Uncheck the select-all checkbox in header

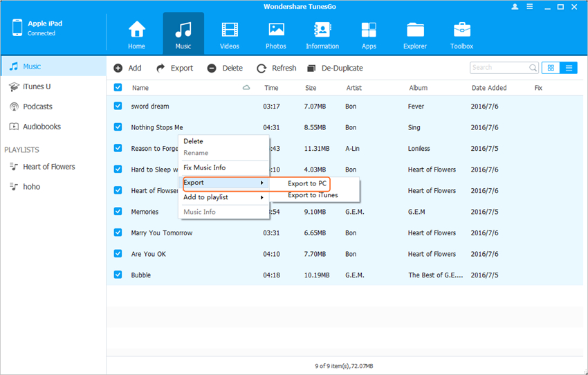coord(118,88)
